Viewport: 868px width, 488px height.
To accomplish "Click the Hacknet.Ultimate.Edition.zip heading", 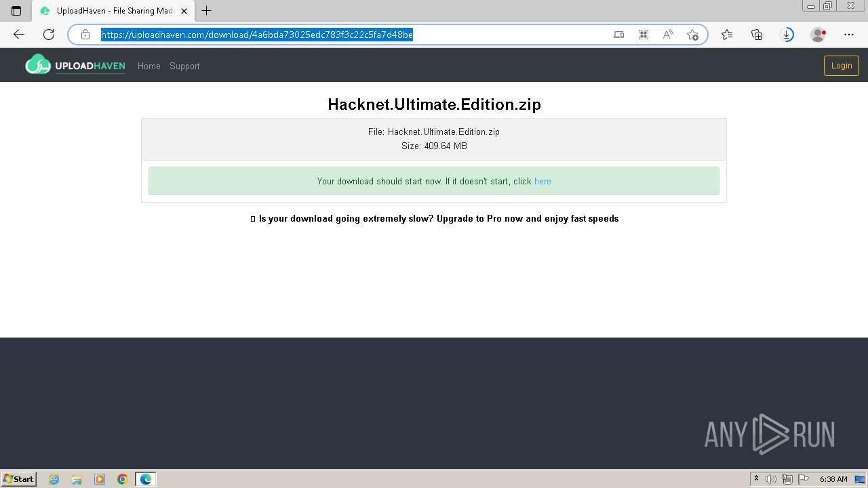I will tap(434, 104).
